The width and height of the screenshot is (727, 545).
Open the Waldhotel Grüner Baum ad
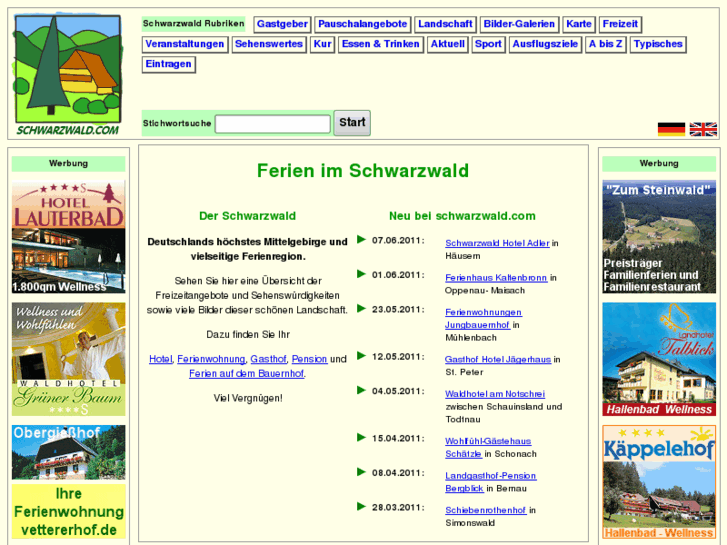point(69,359)
